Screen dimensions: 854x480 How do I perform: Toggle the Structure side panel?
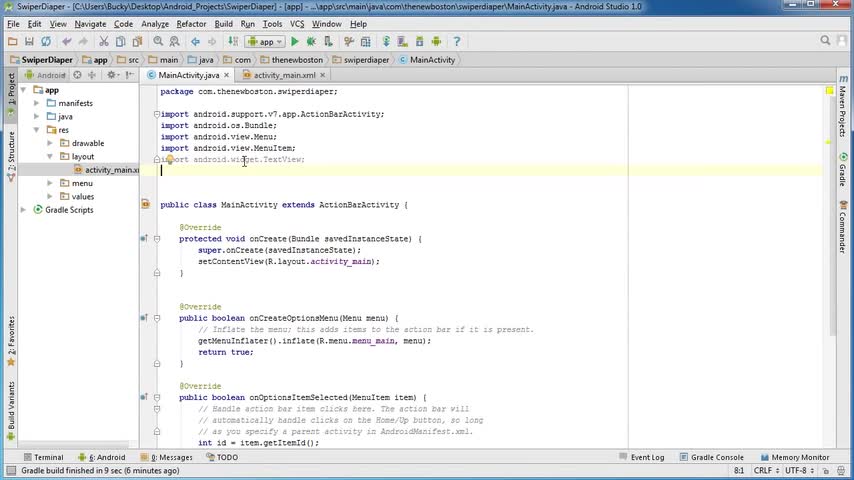(11, 156)
